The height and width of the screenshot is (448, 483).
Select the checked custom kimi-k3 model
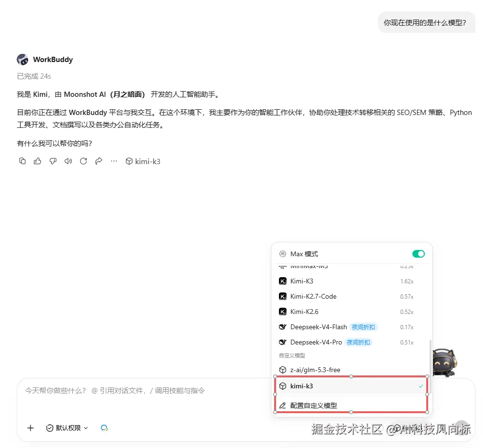(x=351, y=386)
